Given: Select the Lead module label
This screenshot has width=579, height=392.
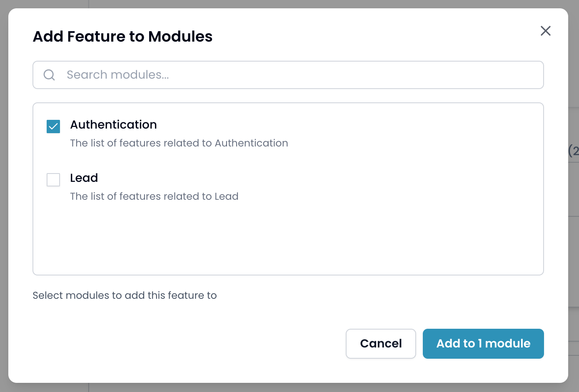Looking at the screenshot, I should click(x=84, y=178).
